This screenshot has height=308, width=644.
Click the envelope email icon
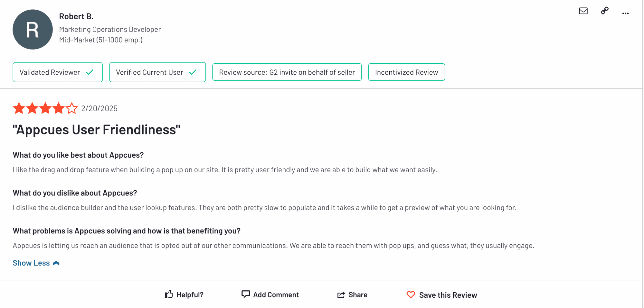[583, 11]
